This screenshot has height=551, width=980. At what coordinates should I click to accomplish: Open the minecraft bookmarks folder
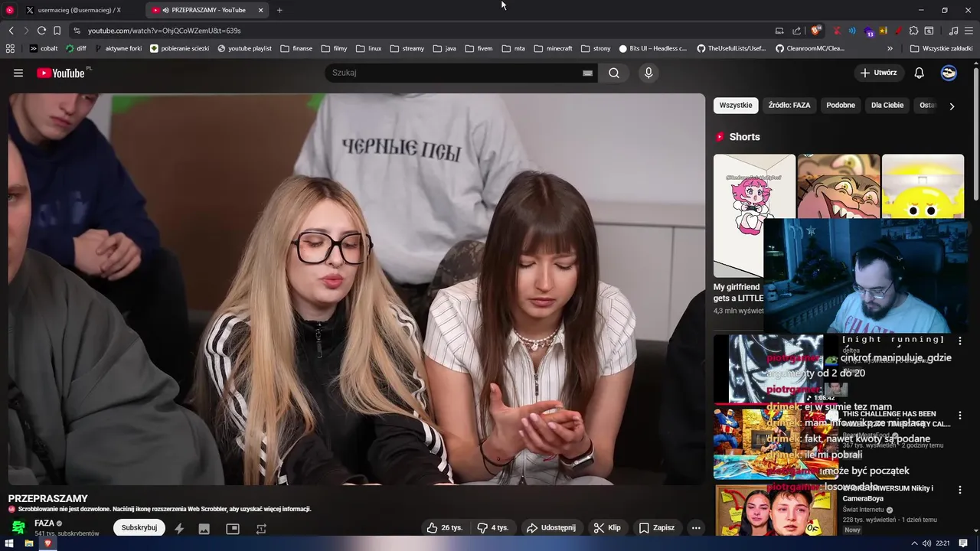[x=553, y=48]
